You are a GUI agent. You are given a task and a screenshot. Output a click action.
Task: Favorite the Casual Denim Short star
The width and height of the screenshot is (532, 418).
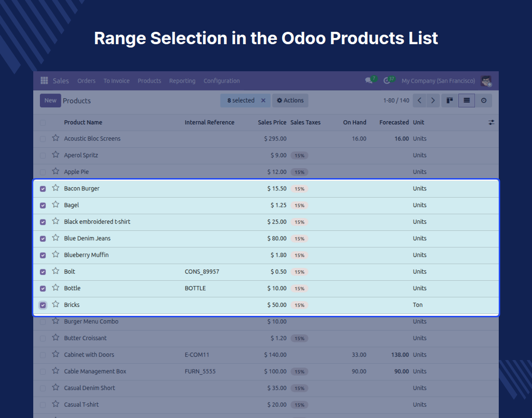coord(56,387)
